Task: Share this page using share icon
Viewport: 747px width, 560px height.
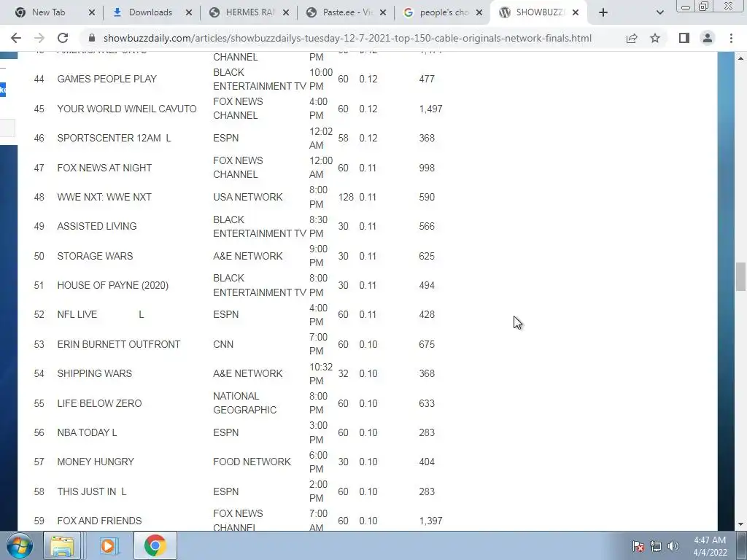Action: tap(632, 38)
